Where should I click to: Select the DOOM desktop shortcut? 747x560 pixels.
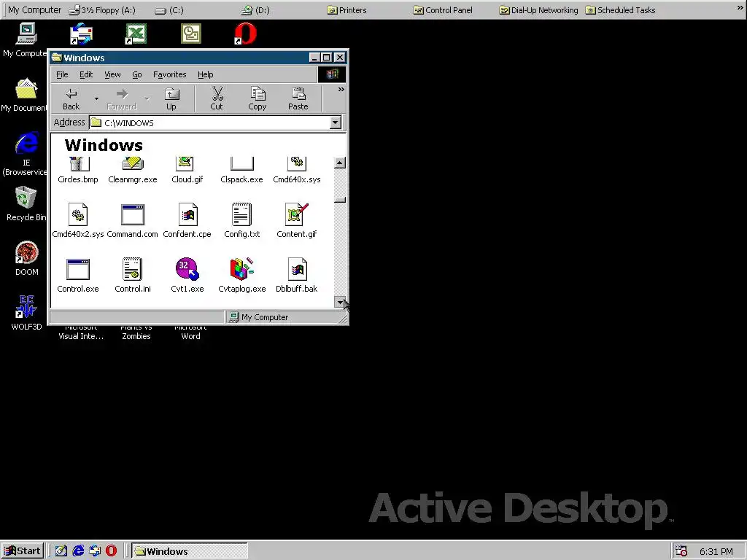pos(27,259)
